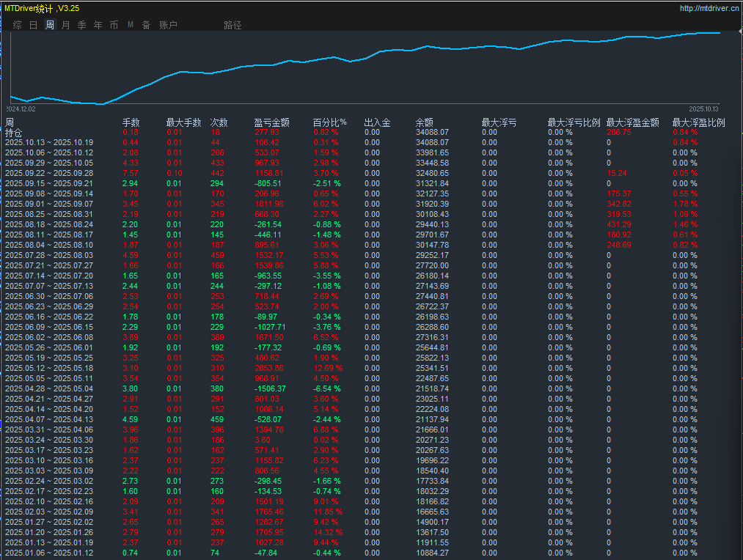Select the 2025.05.12 ~ 2025.05.18 week row
The height and width of the screenshot is (560, 743).
point(49,368)
